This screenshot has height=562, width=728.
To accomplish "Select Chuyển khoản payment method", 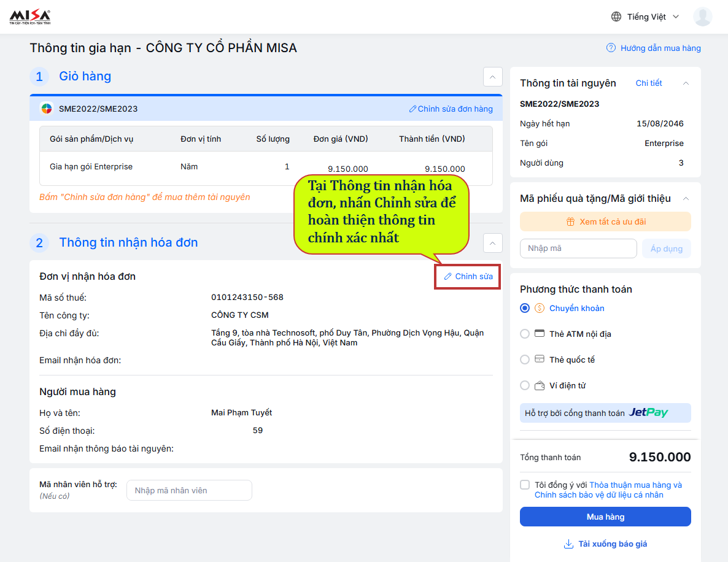I will tap(525, 308).
